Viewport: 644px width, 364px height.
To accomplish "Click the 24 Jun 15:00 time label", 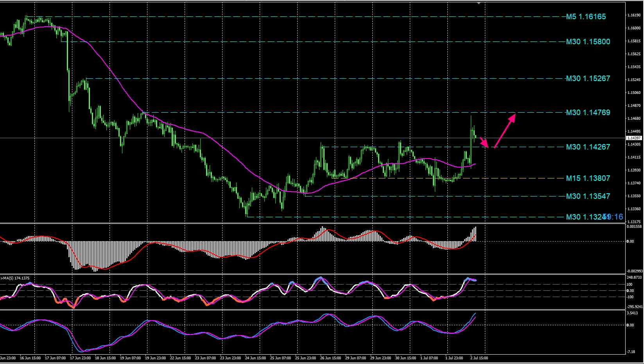I will pyautogui.click(x=255, y=358).
